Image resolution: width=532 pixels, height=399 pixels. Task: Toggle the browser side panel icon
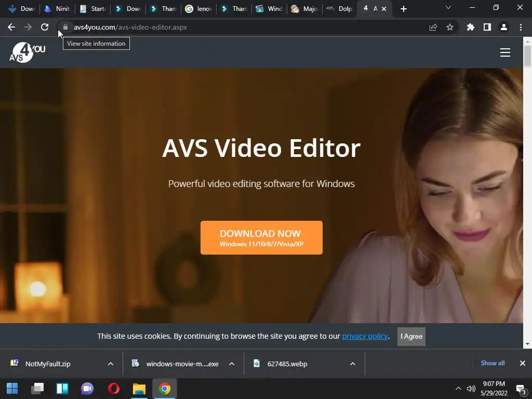pos(487,27)
